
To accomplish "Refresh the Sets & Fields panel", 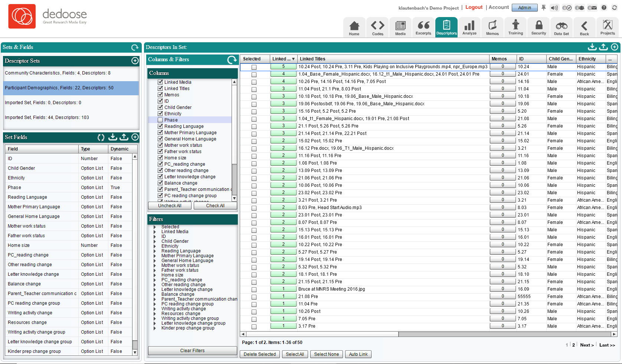I will pyautogui.click(x=135, y=47).
